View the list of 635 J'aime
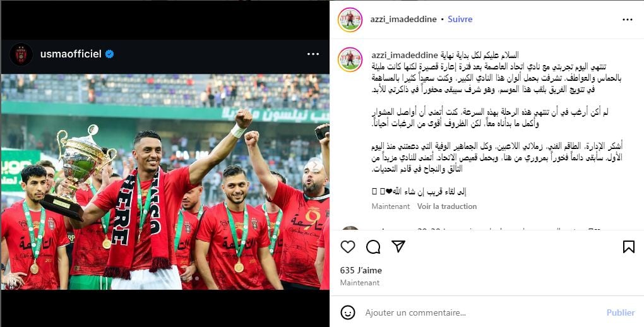 click(361, 270)
